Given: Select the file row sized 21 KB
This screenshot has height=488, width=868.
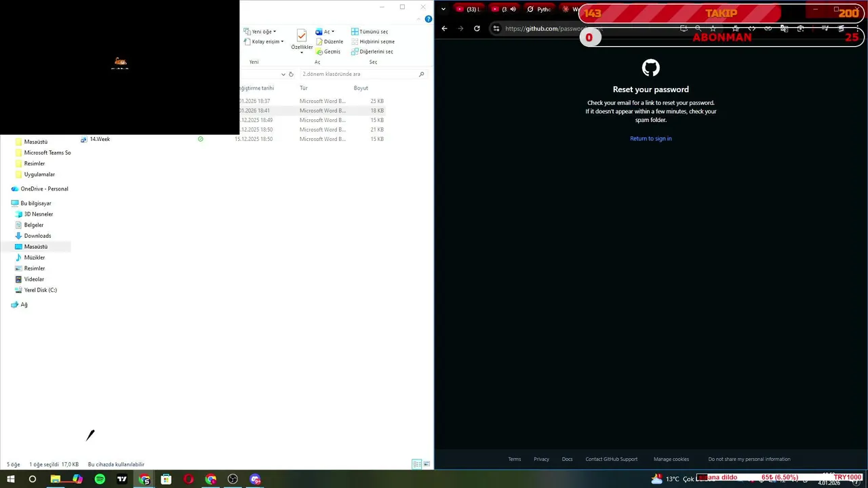Looking at the screenshot, I should pyautogui.click(x=312, y=129).
